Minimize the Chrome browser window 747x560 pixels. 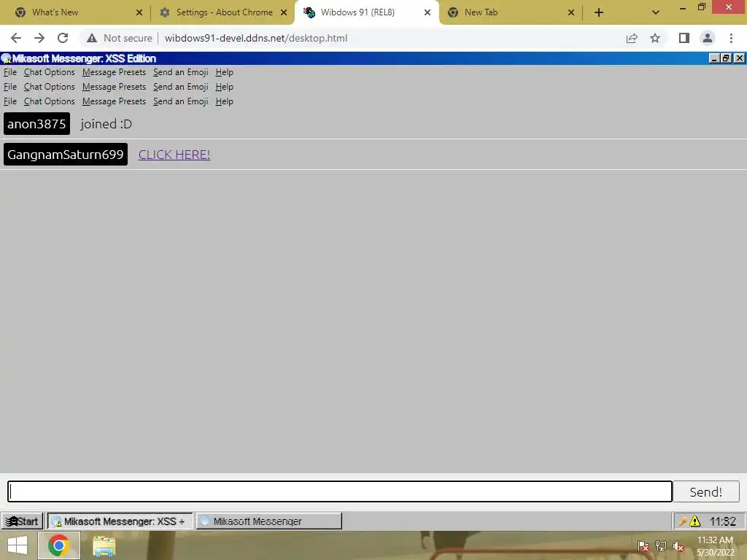(683, 7)
